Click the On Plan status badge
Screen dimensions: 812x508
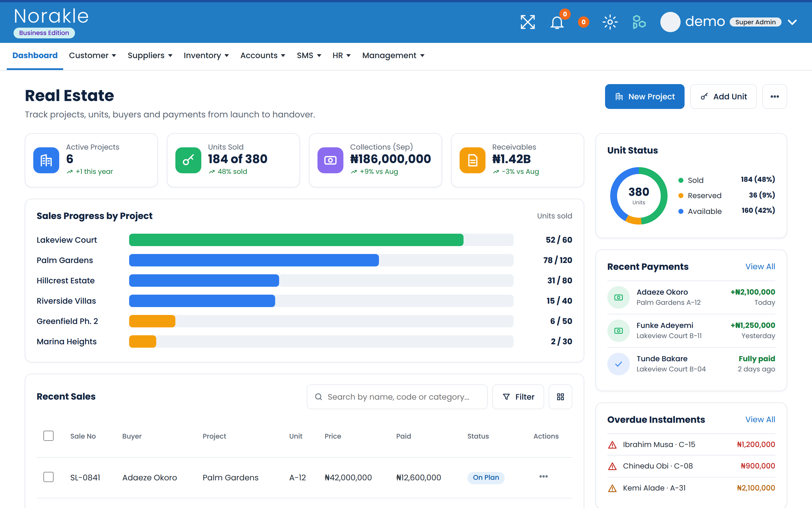[x=486, y=478]
